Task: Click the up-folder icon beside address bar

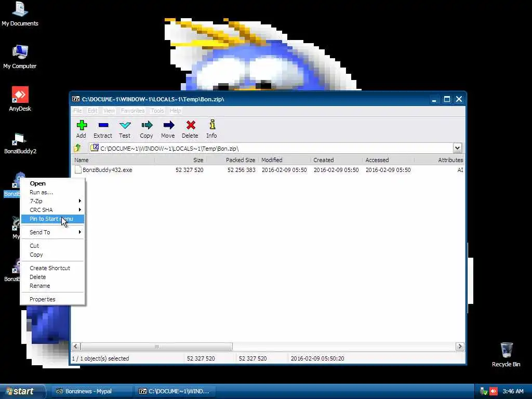Action: coord(78,148)
